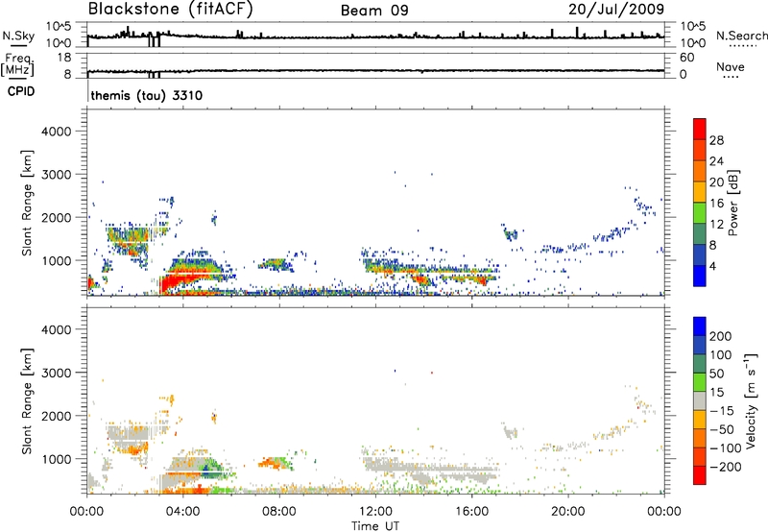Click the power panel 'Slant Range [km]' label
The image size is (768, 532).
27,203
